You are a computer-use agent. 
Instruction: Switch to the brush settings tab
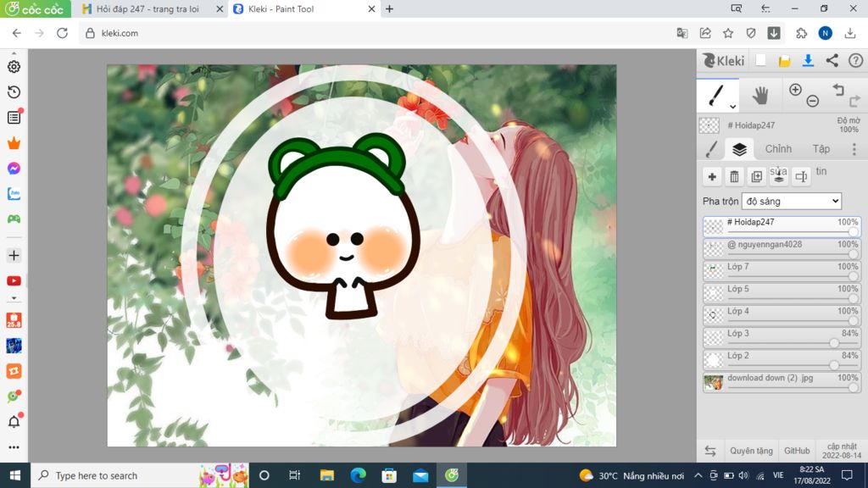pos(712,149)
